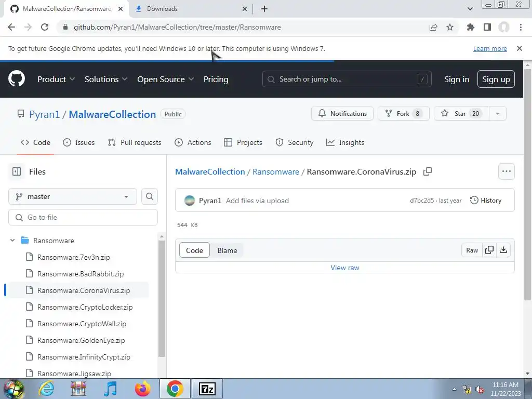Screen dimensions: 532x399
Task: Bookmark page with star icon in address bar
Action: tap(450, 27)
